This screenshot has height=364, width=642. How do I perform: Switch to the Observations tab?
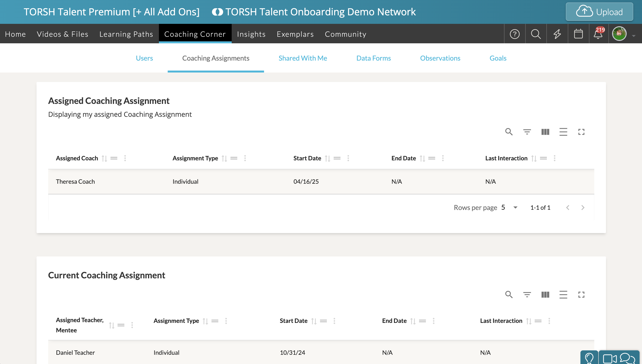point(440,58)
